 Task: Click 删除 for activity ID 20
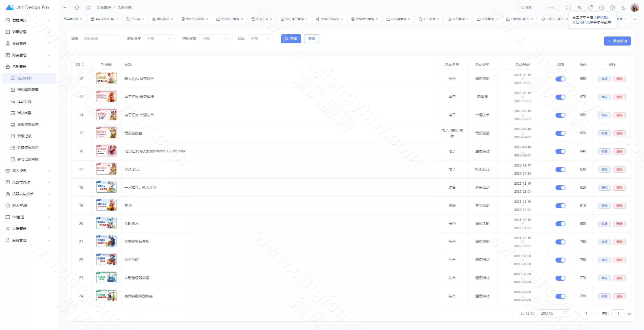coord(619,224)
